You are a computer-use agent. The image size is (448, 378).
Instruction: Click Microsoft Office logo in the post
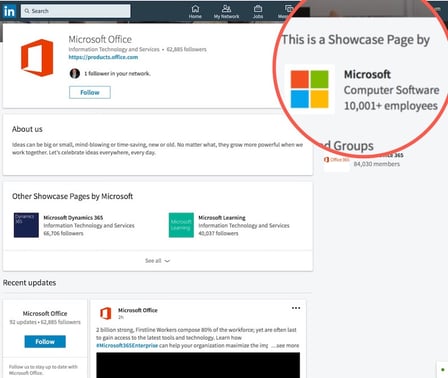tap(106, 313)
